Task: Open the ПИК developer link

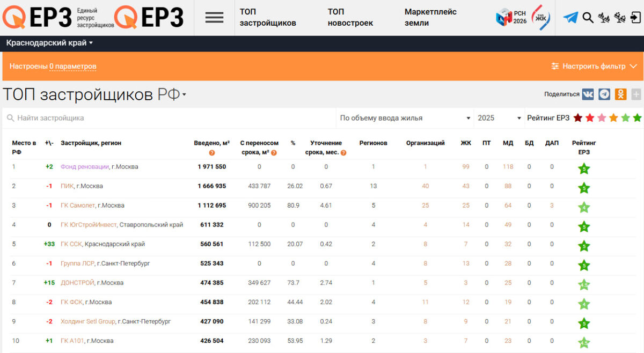Action: [67, 186]
